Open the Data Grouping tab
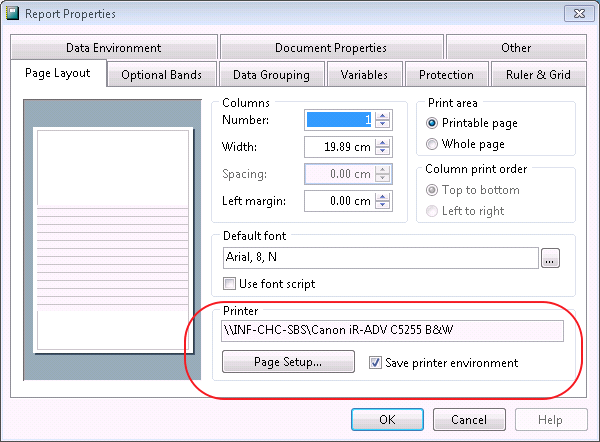Viewport: 600px width, 442px height. (x=271, y=75)
